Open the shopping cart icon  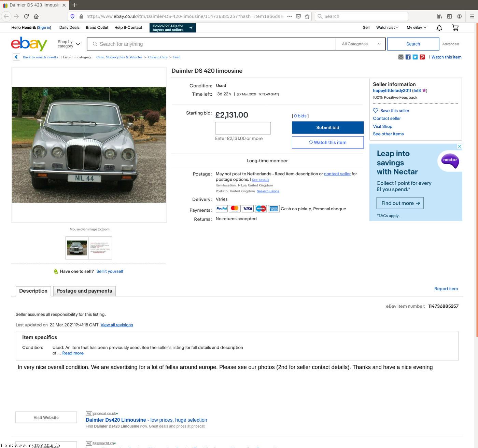pos(455,28)
